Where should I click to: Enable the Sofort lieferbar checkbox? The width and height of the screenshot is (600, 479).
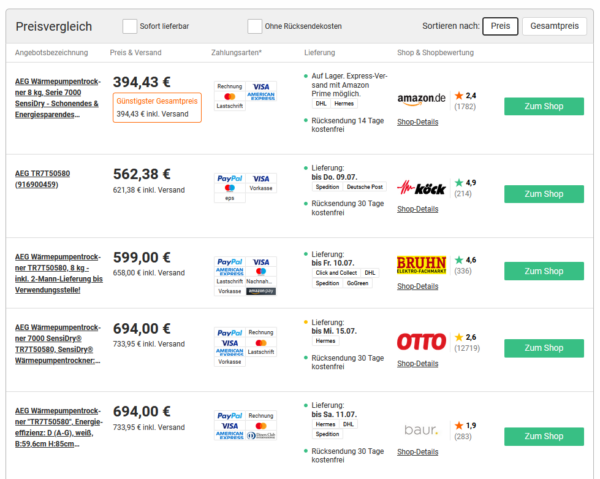click(x=129, y=26)
